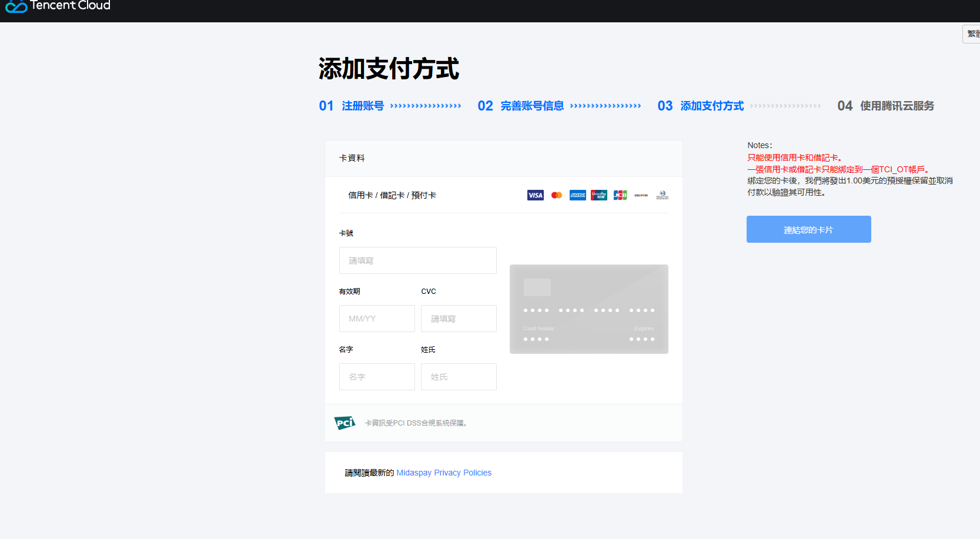
Task: Click the Visa card icon
Action: (x=535, y=195)
